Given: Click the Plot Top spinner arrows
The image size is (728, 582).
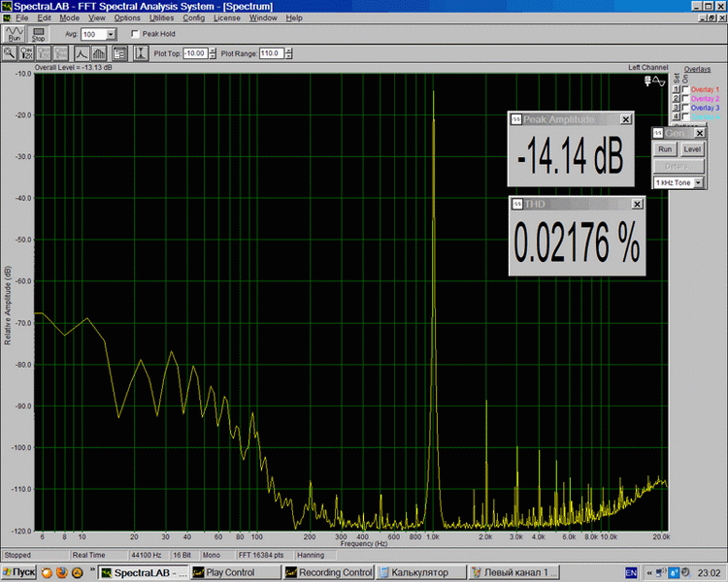Looking at the screenshot, I should tap(213, 52).
